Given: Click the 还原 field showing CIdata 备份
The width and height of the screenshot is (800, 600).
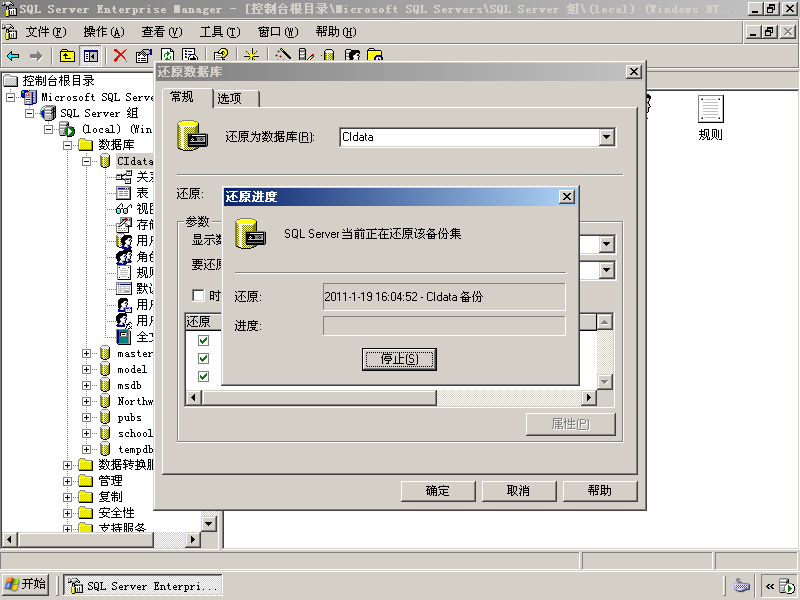Looking at the screenshot, I should point(444,297).
